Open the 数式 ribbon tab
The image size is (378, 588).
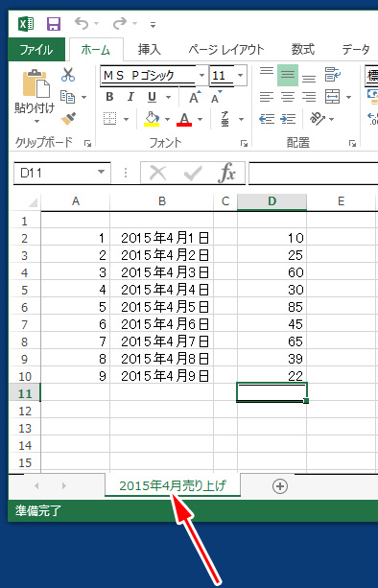[303, 50]
